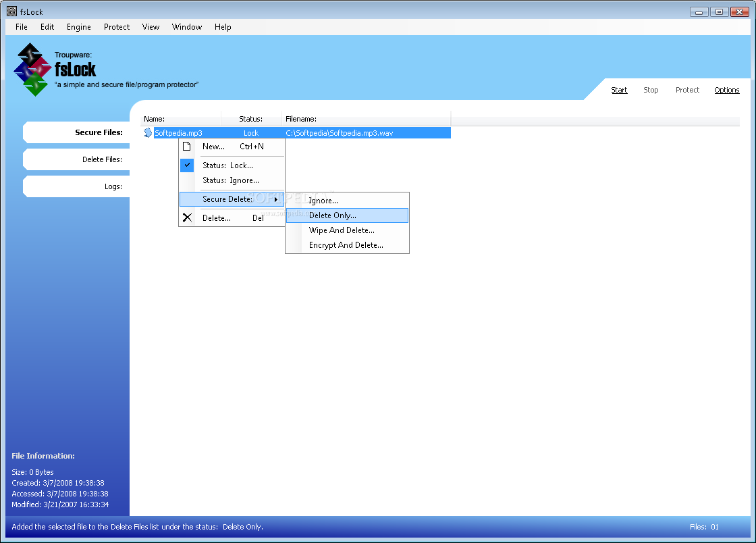The height and width of the screenshot is (543, 756).
Task: Open the View menu
Action: [x=151, y=27]
